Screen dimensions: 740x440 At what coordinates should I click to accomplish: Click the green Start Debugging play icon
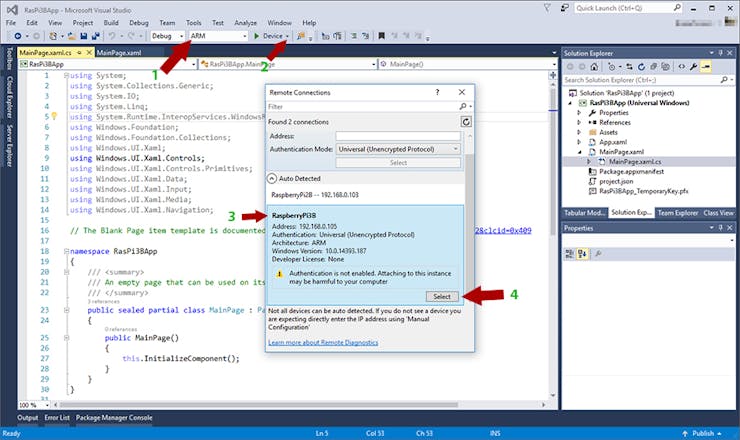[x=256, y=36]
